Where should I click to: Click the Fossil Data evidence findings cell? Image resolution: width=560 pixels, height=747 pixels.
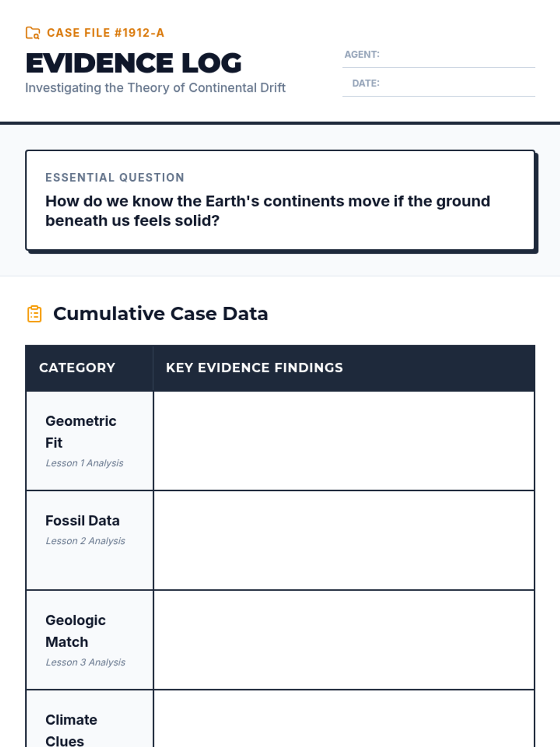pyautogui.click(x=344, y=540)
